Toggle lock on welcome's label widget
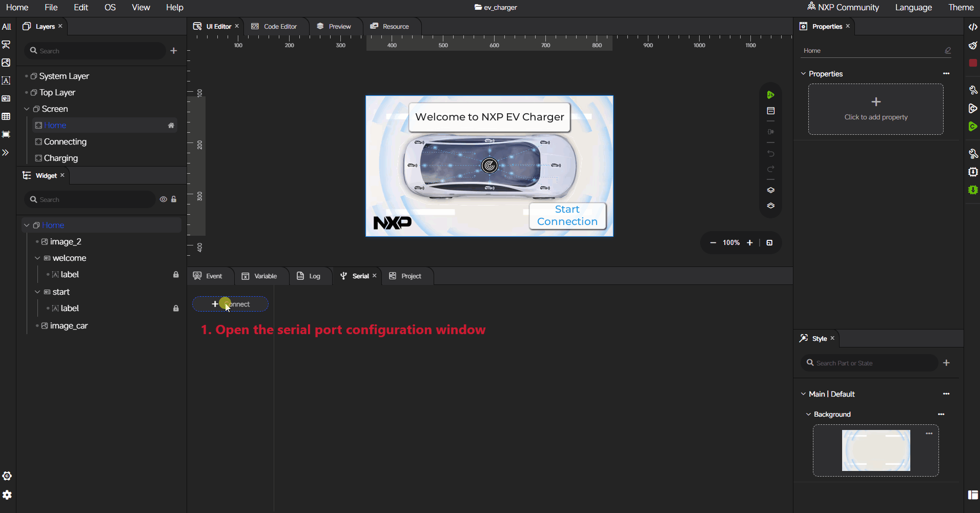This screenshot has height=513, width=980. pyautogui.click(x=176, y=275)
